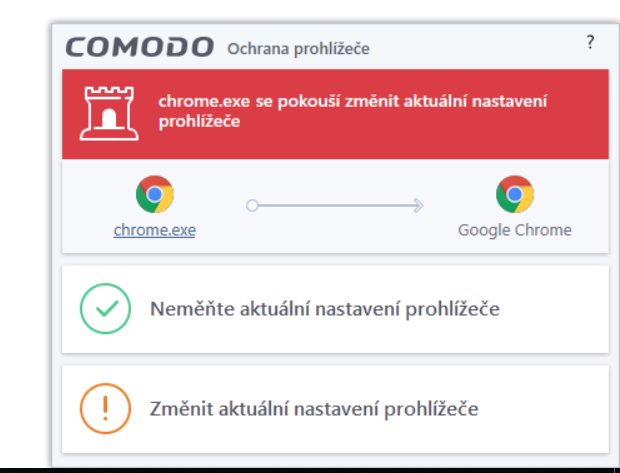Screen dimensions: 620x473
Task: Choose "Změnit aktuální nastavení prohlížeče" option
Action: click(314, 409)
